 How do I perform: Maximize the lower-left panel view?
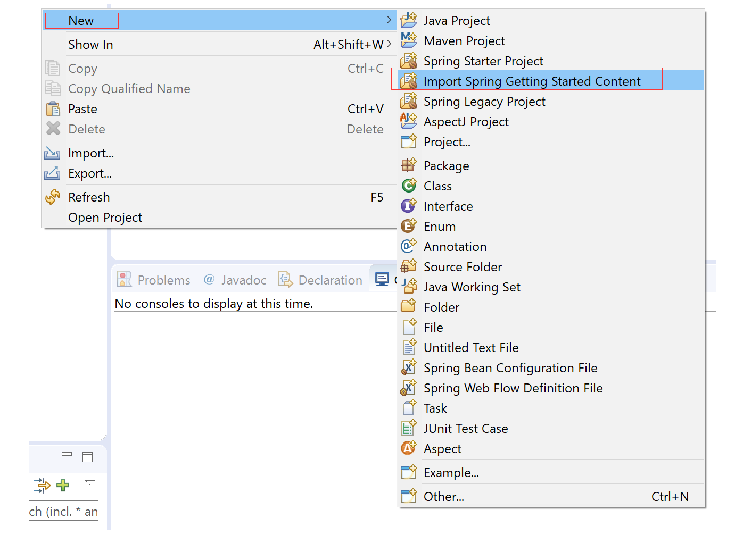pos(88,457)
